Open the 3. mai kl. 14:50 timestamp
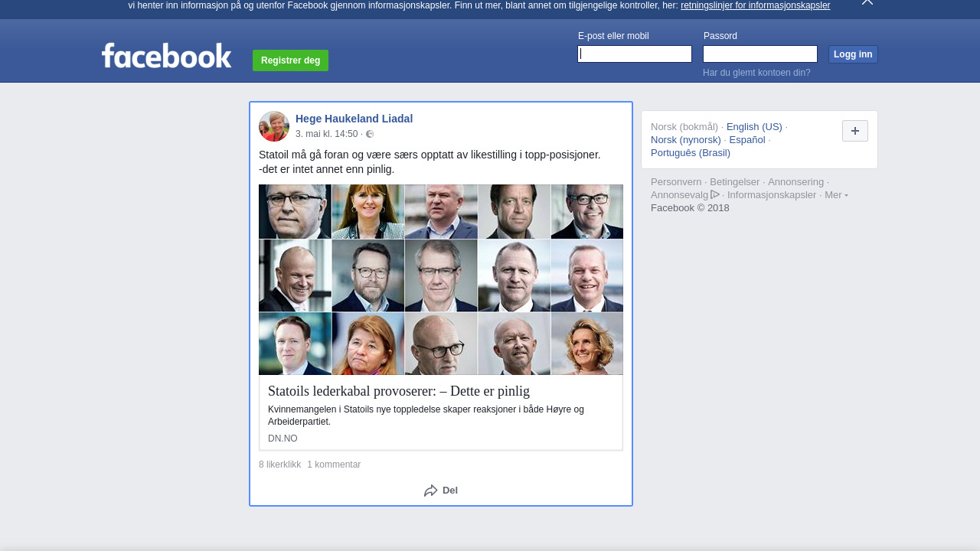Viewport: 980px width, 551px height. [327, 134]
